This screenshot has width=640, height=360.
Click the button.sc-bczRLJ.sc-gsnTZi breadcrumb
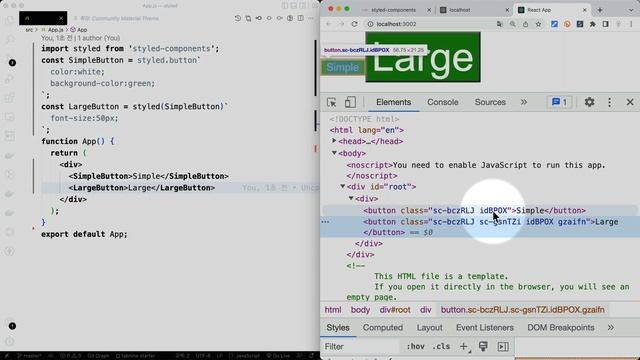(522, 310)
